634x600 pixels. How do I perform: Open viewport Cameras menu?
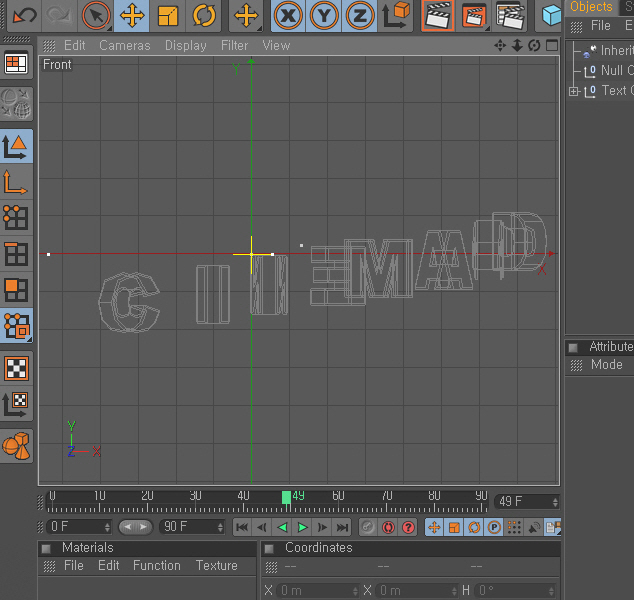point(125,45)
